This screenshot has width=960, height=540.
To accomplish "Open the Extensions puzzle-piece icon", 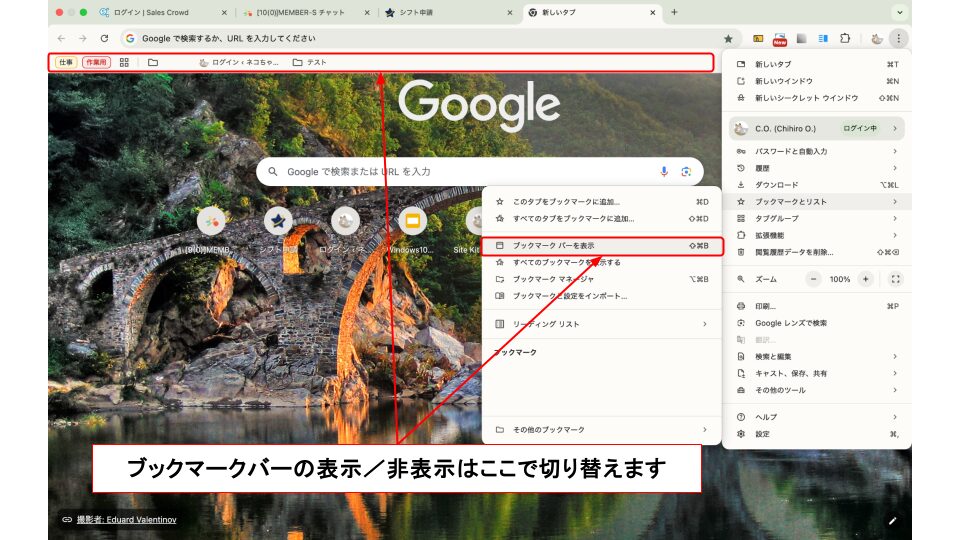I will point(845,38).
